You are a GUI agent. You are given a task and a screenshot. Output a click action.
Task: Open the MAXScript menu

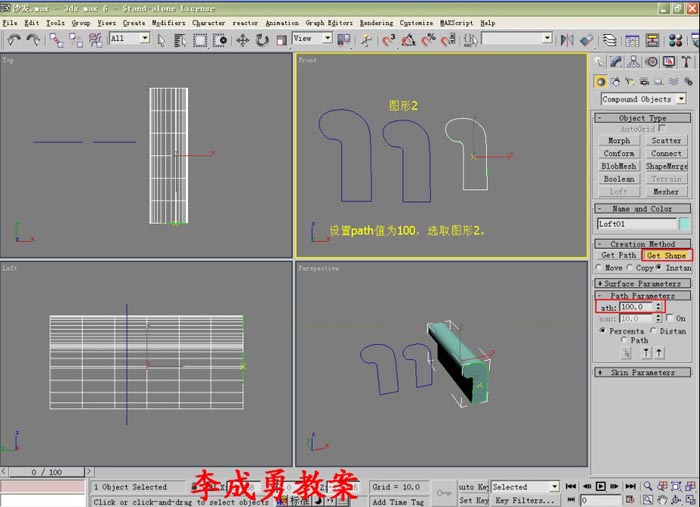pyautogui.click(x=456, y=23)
